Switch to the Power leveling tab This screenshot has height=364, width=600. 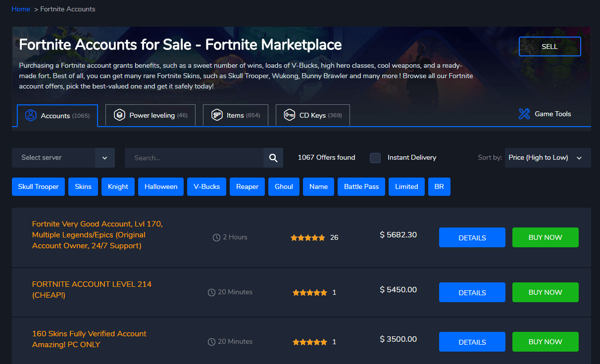point(150,115)
